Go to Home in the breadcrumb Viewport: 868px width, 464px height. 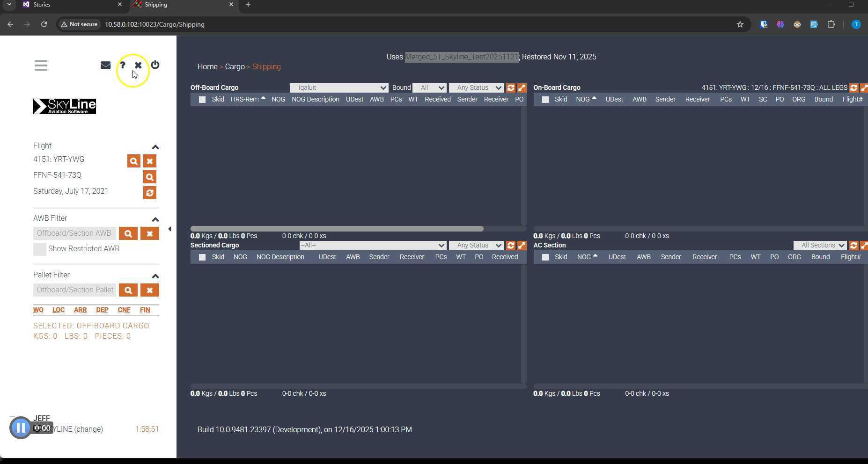pos(207,67)
